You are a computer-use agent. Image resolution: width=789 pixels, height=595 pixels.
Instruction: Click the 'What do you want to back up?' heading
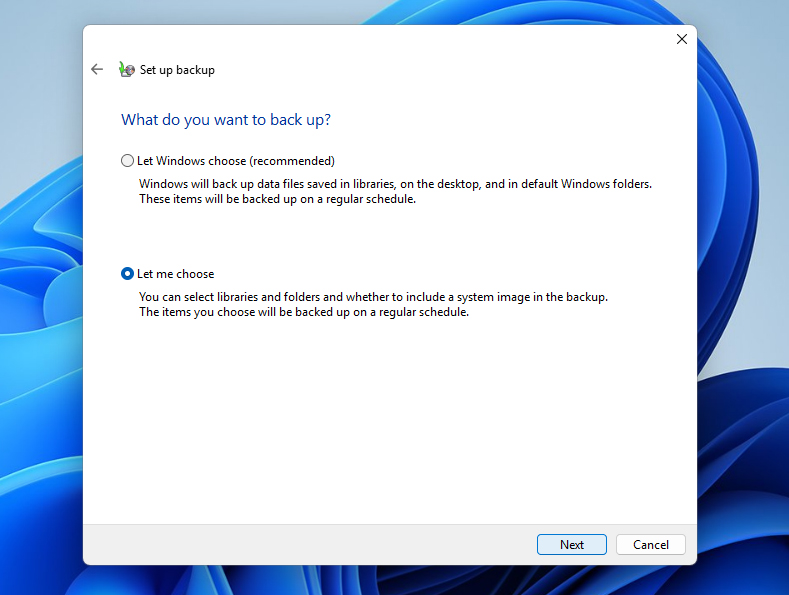click(x=226, y=120)
